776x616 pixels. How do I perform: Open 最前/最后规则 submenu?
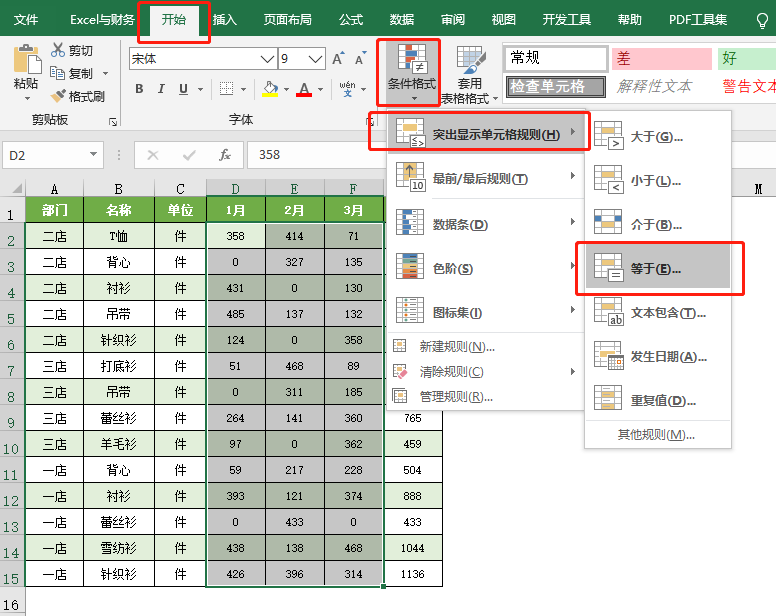point(486,178)
